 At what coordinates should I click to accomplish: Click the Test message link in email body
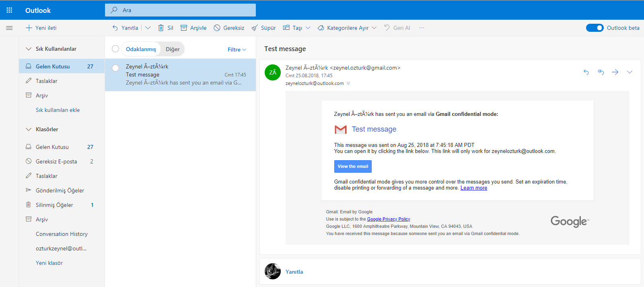[x=374, y=129]
